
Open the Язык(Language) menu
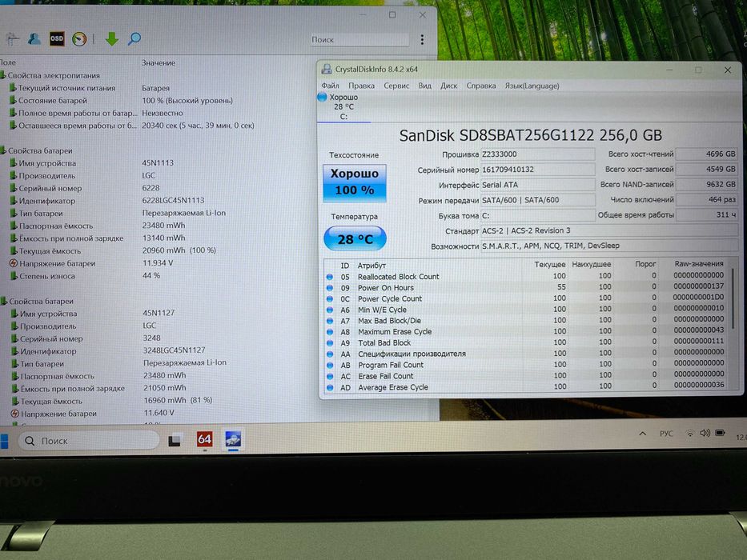pyautogui.click(x=532, y=86)
